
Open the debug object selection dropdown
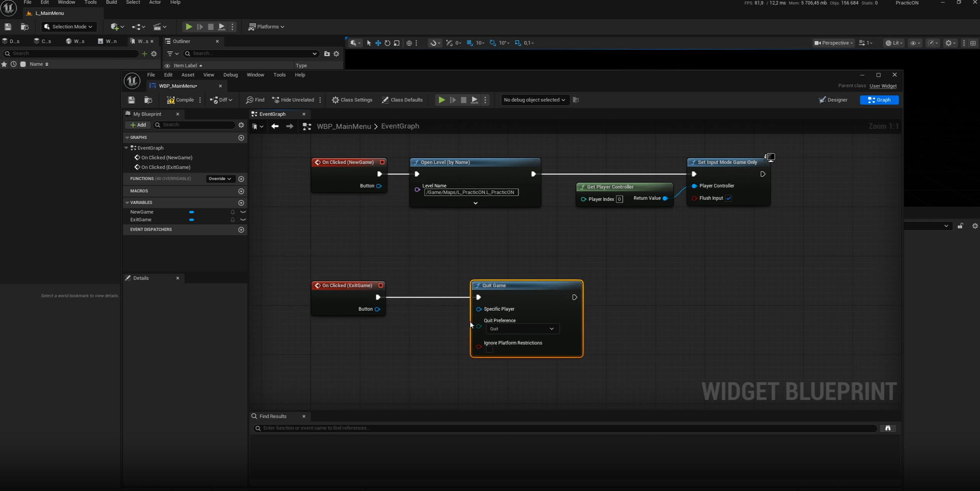[534, 100]
